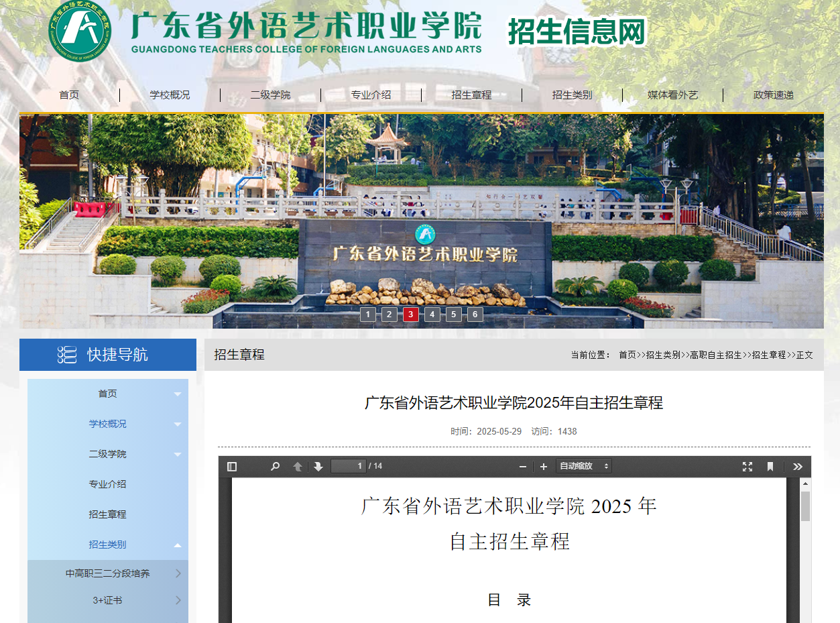This screenshot has width=840, height=623.
Task: Open the search tool in the PDF viewer
Action: 274,465
